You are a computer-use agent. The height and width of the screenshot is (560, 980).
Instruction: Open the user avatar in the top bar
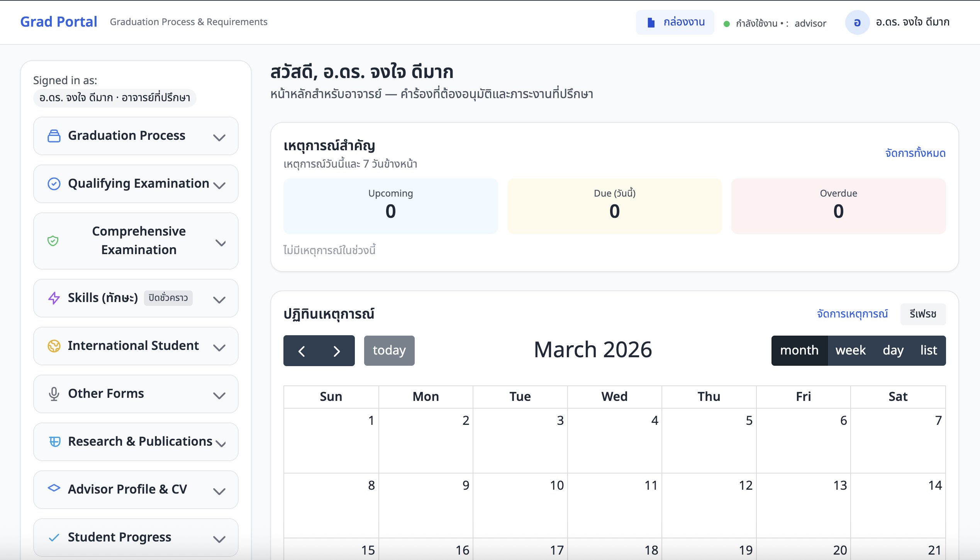(x=857, y=22)
